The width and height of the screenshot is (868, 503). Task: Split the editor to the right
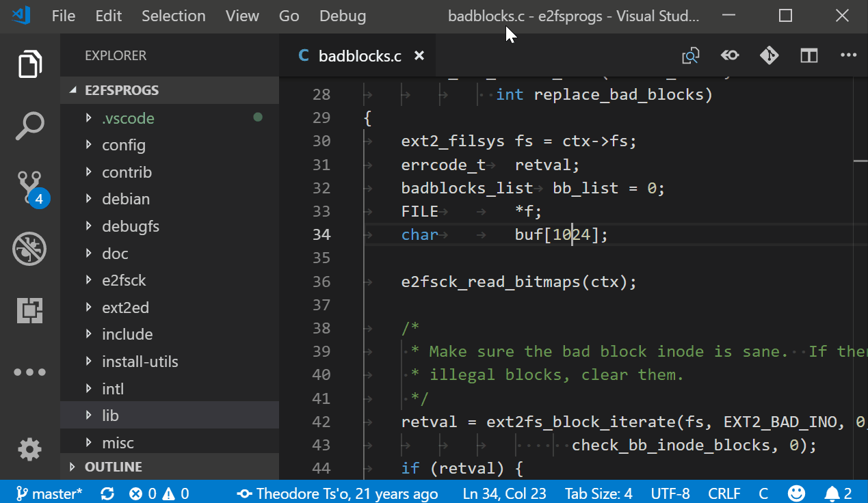809,55
